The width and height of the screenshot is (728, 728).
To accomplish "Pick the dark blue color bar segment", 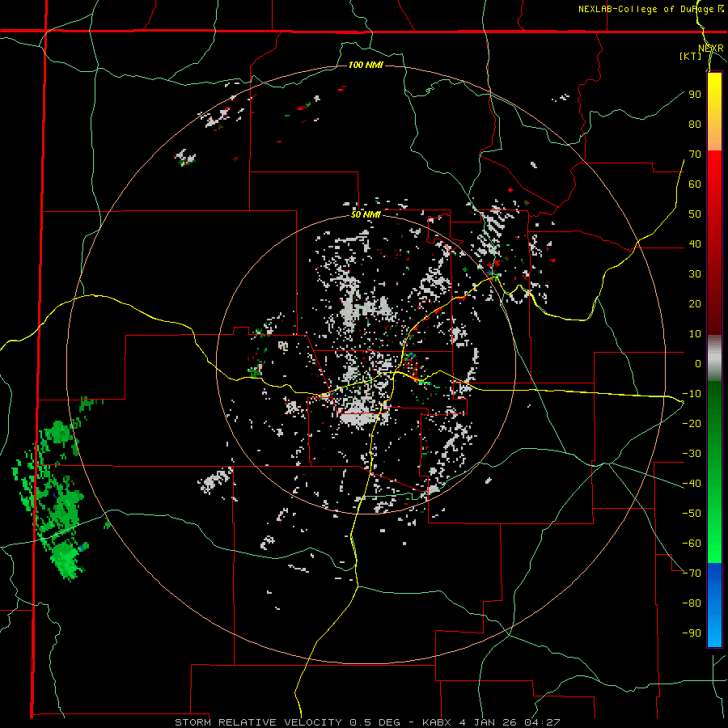I will coord(714,578).
